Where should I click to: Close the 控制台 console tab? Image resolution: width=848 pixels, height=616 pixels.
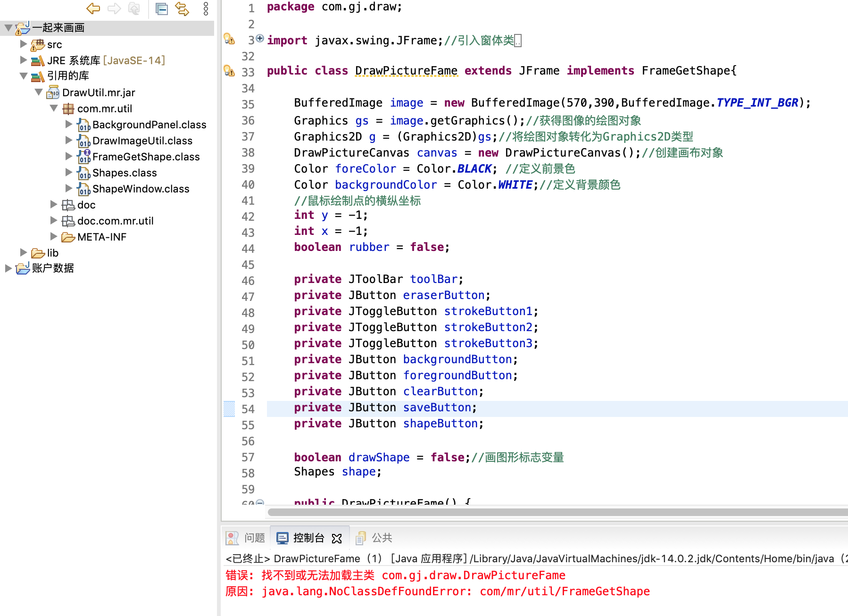coord(337,538)
